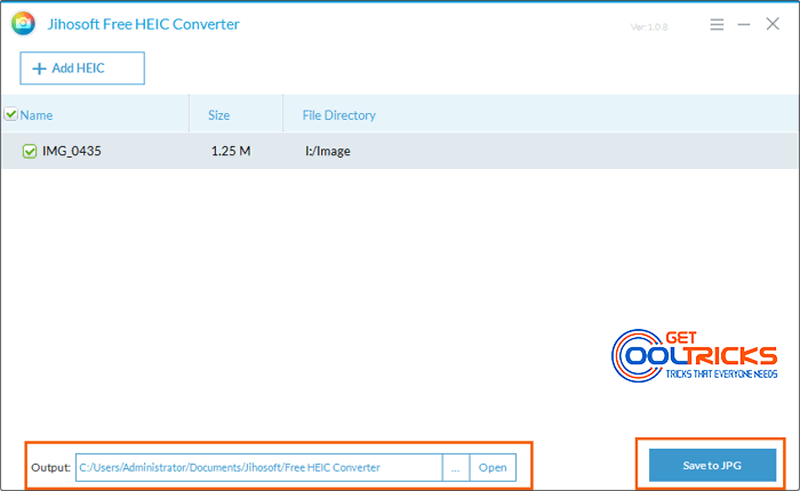800x491 pixels.
Task: Click the Name column header
Action: pos(36,115)
